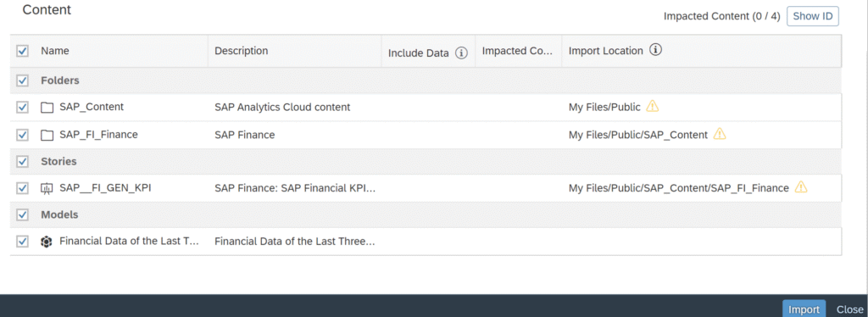
Task: Uncheck the Folders group checkbox
Action: coord(22,81)
